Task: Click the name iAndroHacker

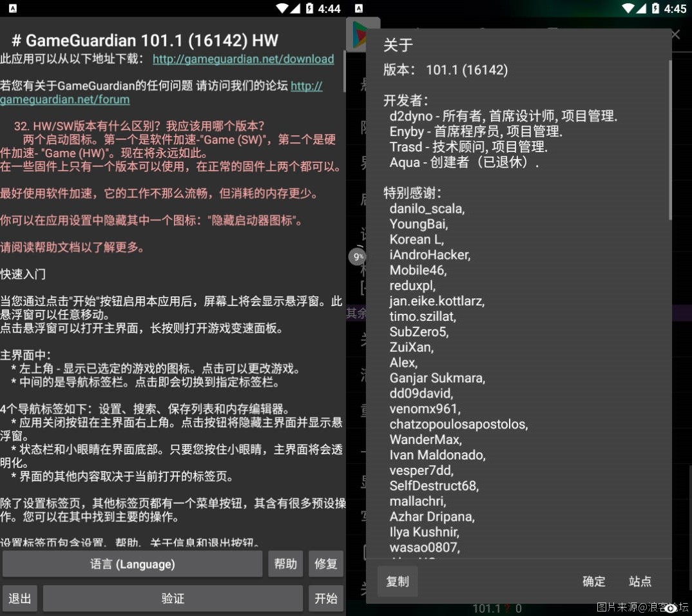Action: tap(430, 255)
